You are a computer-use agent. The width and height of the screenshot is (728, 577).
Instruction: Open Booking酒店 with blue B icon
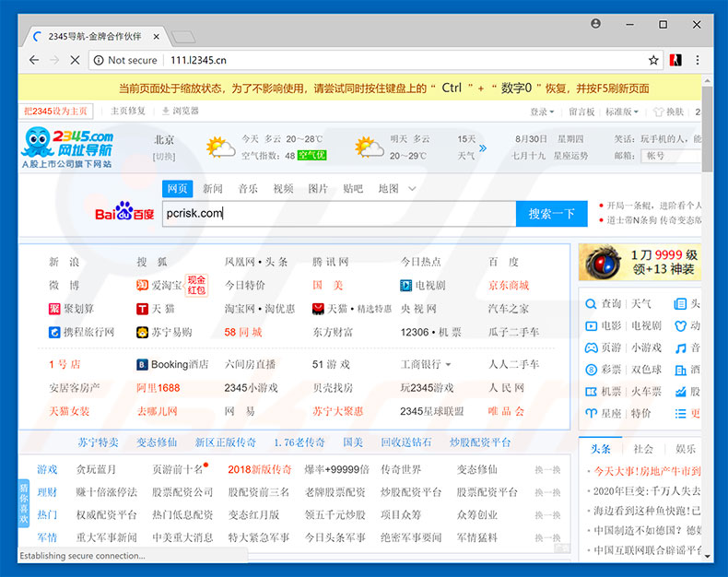(142, 365)
